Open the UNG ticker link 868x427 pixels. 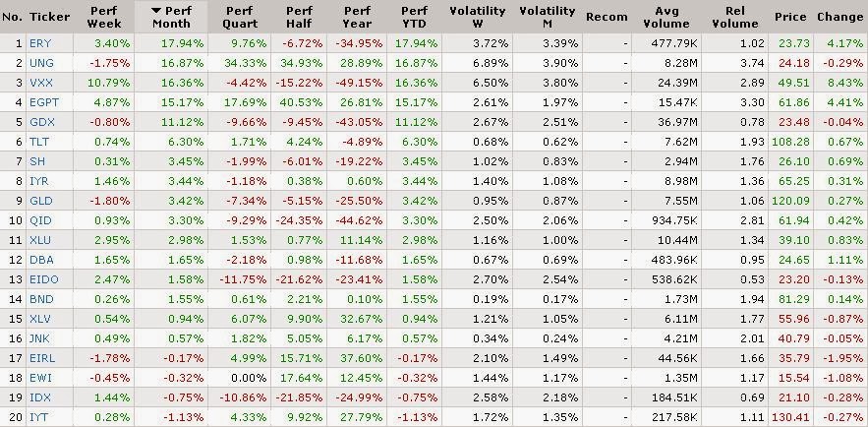41,63
